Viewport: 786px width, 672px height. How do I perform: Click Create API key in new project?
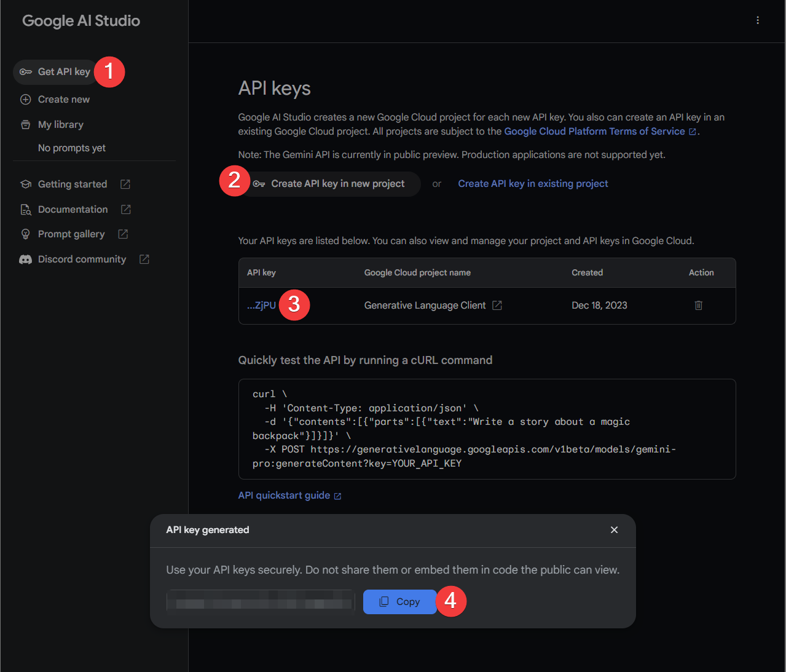[332, 184]
